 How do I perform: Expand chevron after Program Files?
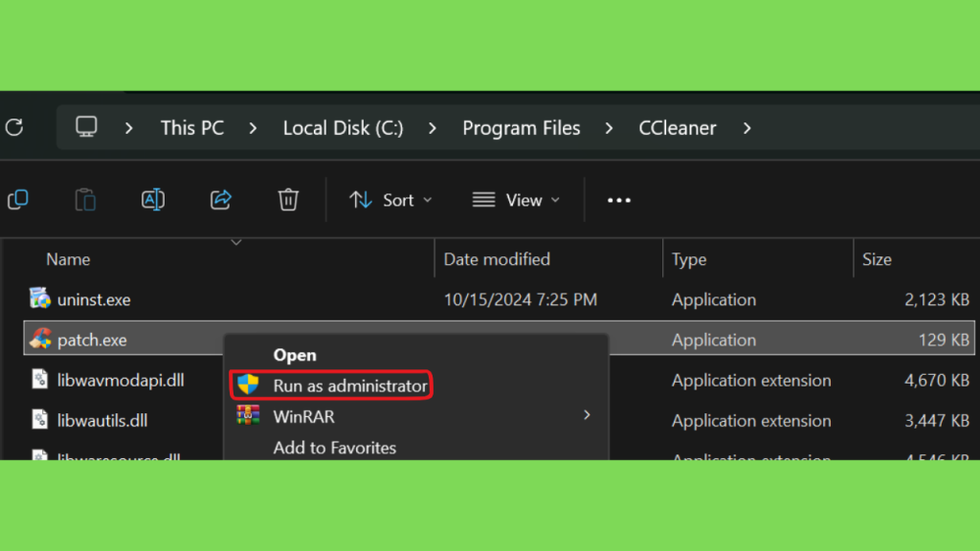pyautogui.click(x=609, y=128)
